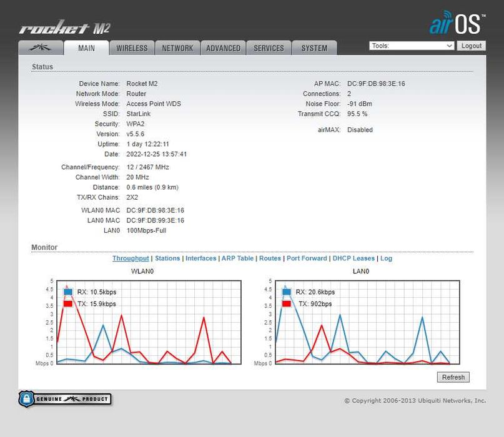Show the DHCP Leases monitor
Image resolution: width=504 pixels, height=437 pixels.
click(x=353, y=258)
